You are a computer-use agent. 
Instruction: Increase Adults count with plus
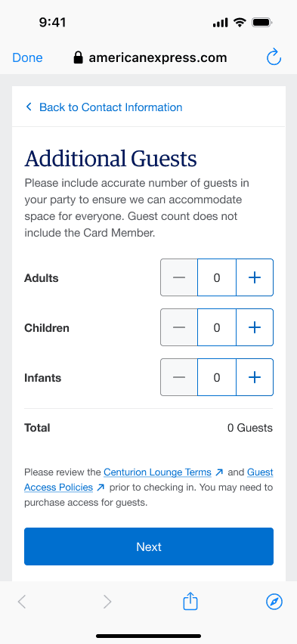pyautogui.click(x=255, y=277)
